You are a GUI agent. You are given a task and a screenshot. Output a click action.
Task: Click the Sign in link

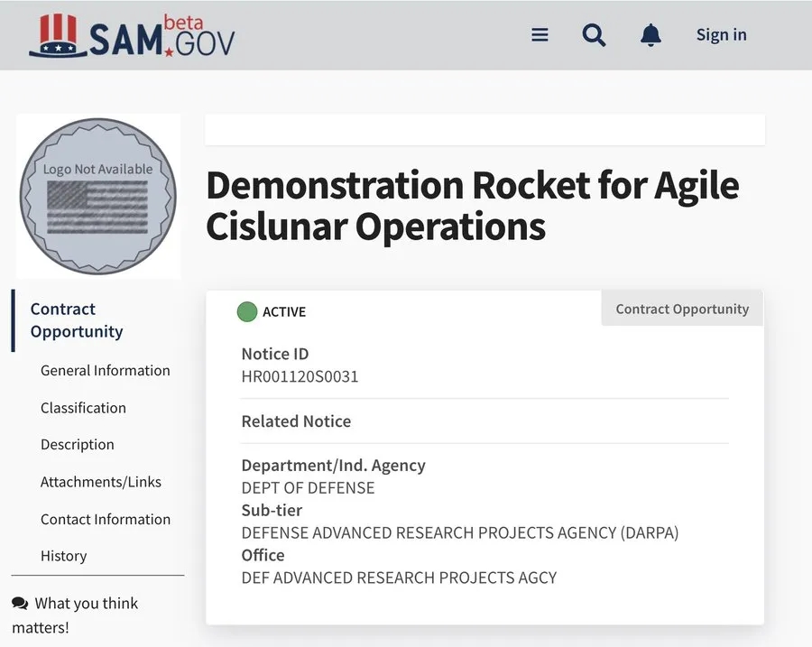[x=721, y=35]
